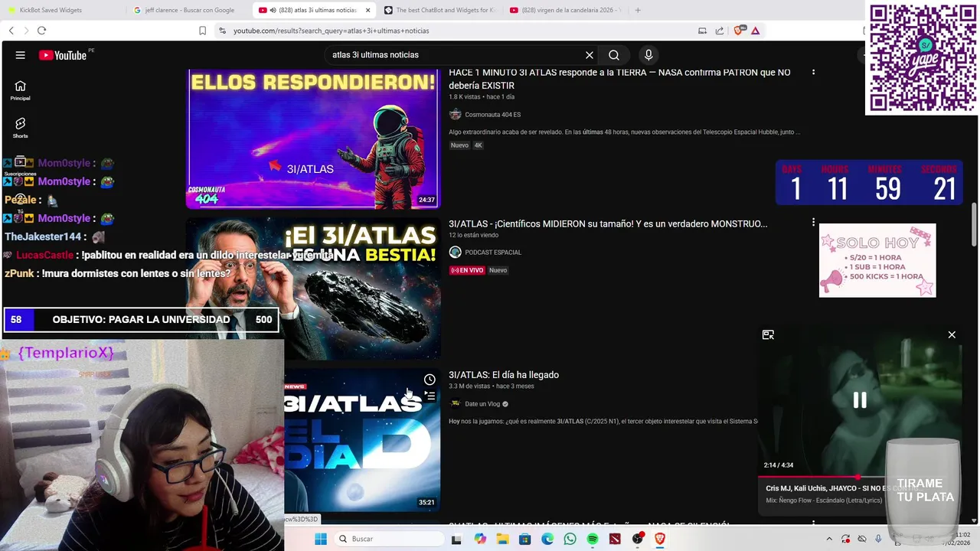Close the picture-in-picture mini player
The width and height of the screenshot is (980, 551).
click(x=952, y=334)
